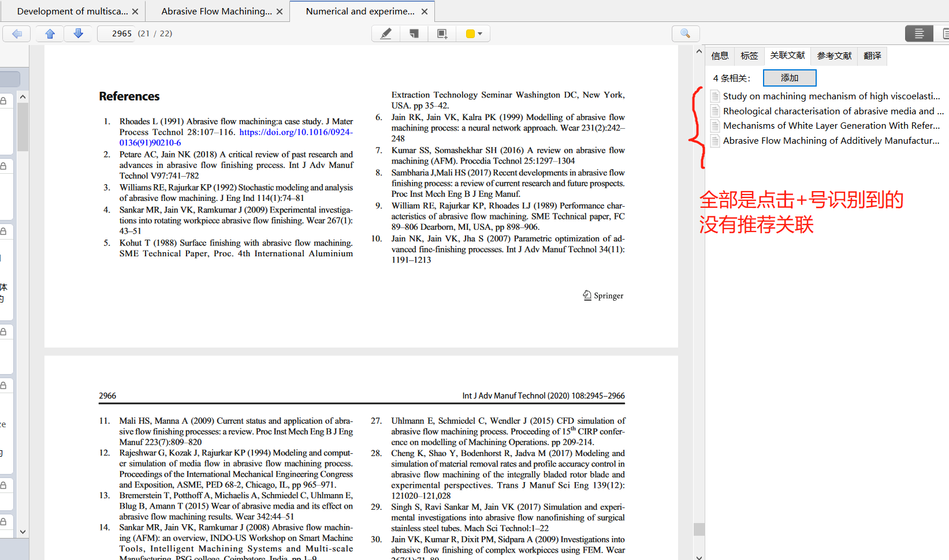Open related item 'Abrasive Flow Machining of Additively...'
This screenshot has height=560, width=949.
pyautogui.click(x=831, y=140)
